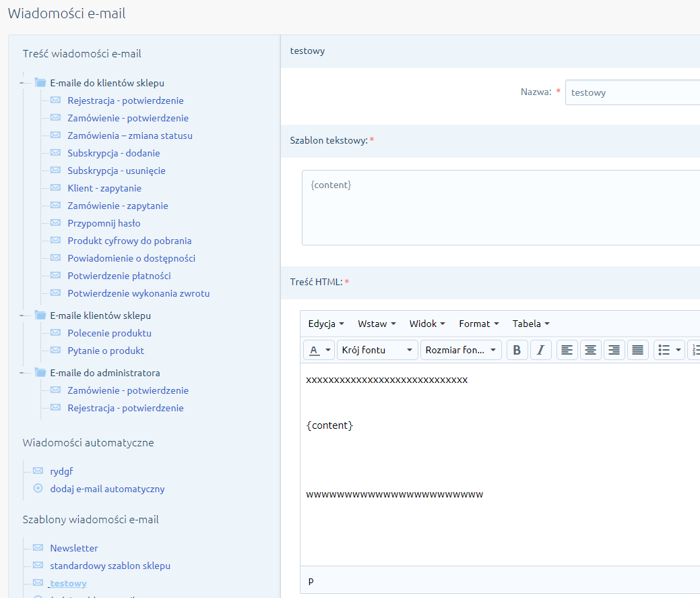Click folder icon of E-maile klientów sklepu
Image resolution: width=700 pixels, height=598 pixels.
tap(40, 316)
